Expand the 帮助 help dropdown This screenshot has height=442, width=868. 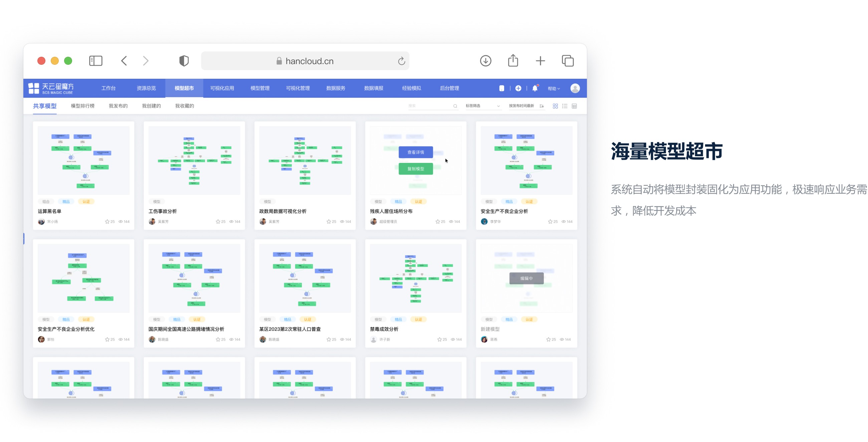[x=554, y=88]
